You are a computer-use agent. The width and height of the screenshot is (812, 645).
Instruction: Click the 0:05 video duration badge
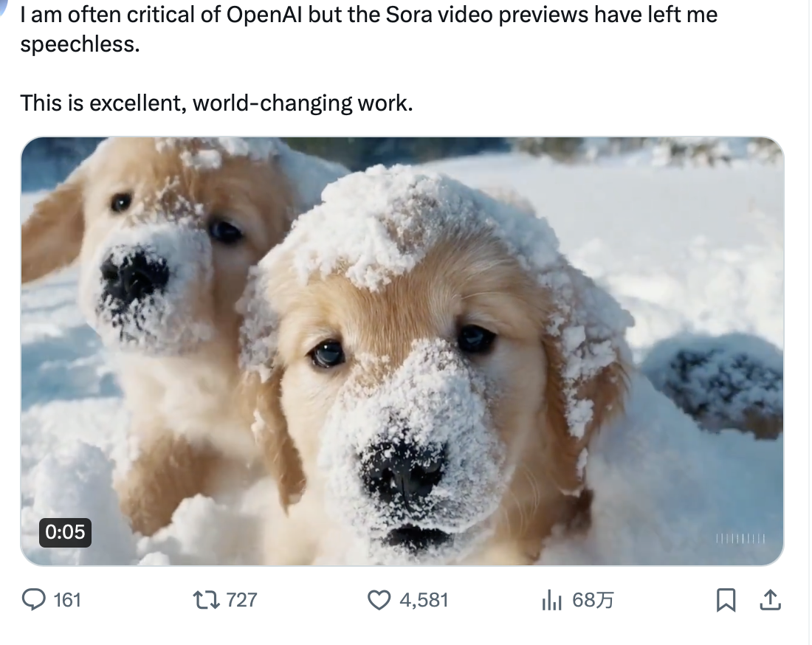(65, 531)
